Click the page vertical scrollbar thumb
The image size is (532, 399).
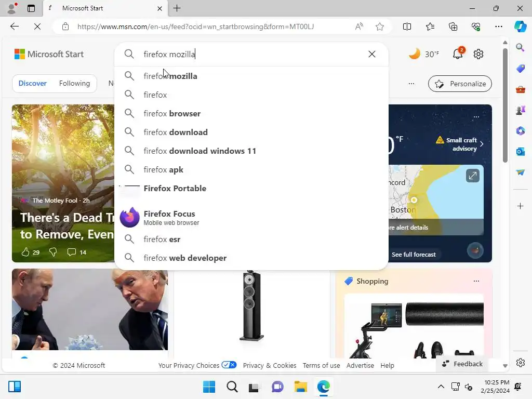pos(505,105)
